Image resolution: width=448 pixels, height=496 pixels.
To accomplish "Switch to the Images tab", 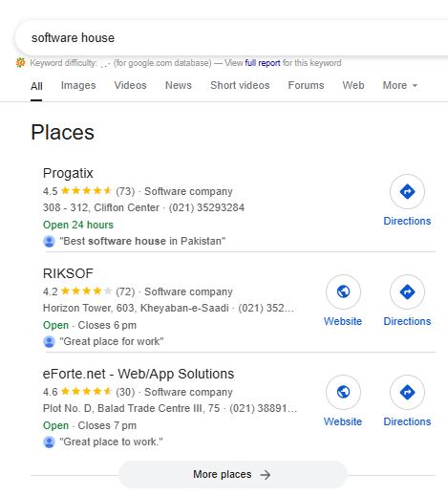I will [78, 85].
